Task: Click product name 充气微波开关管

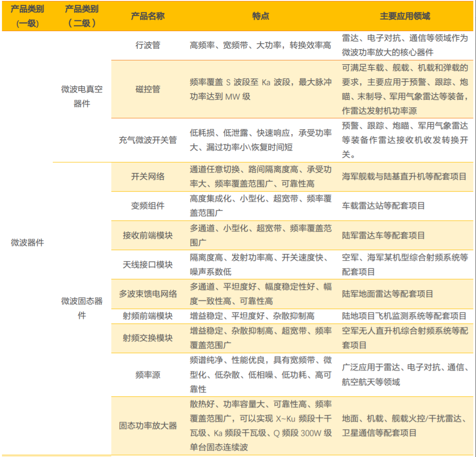Action: pyautogui.click(x=148, y=140)
